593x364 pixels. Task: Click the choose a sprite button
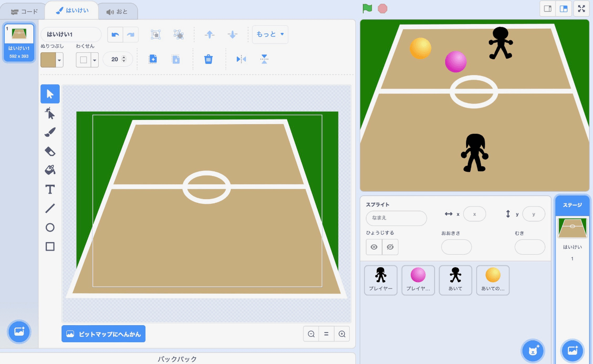533,351
